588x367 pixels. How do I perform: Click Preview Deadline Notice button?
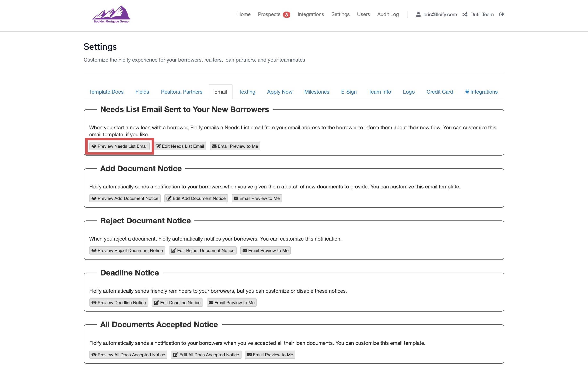119,303
